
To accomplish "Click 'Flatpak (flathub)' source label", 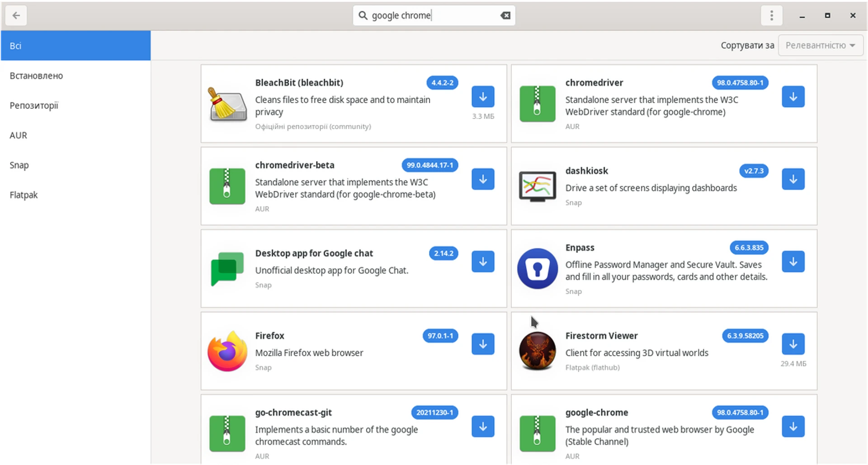I will (x=592, y=367).
